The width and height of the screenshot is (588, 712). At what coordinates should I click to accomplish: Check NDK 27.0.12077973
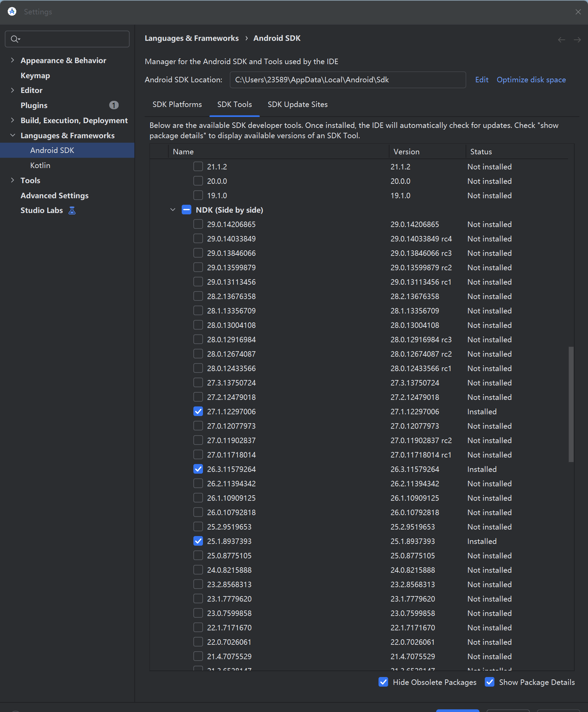pyautogui.click(x=198, y=426)
